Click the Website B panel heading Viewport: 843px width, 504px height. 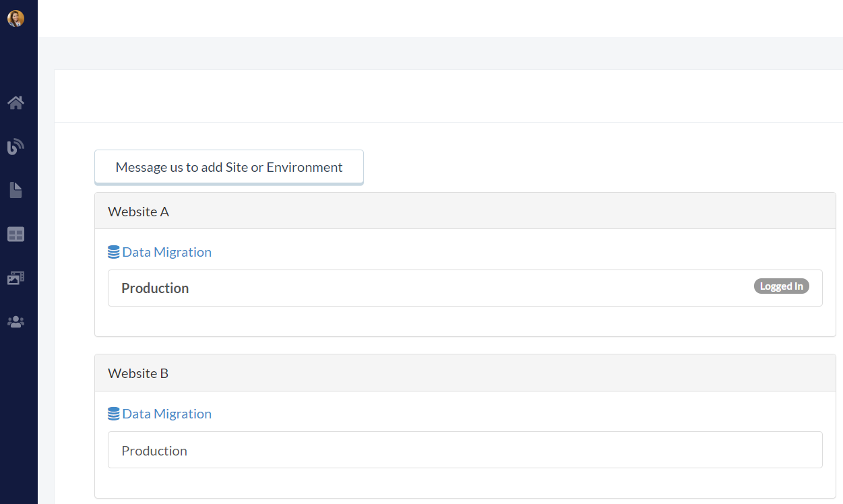point(465,373)
